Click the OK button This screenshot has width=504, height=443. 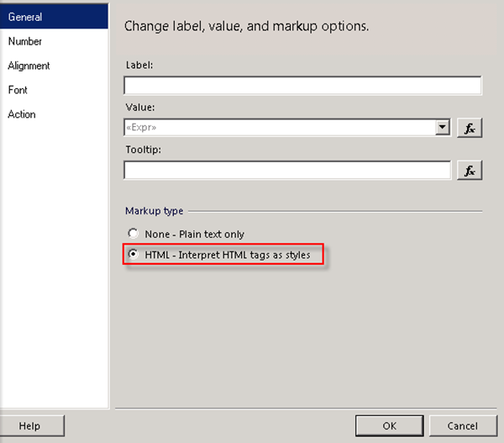pos(389,425)
